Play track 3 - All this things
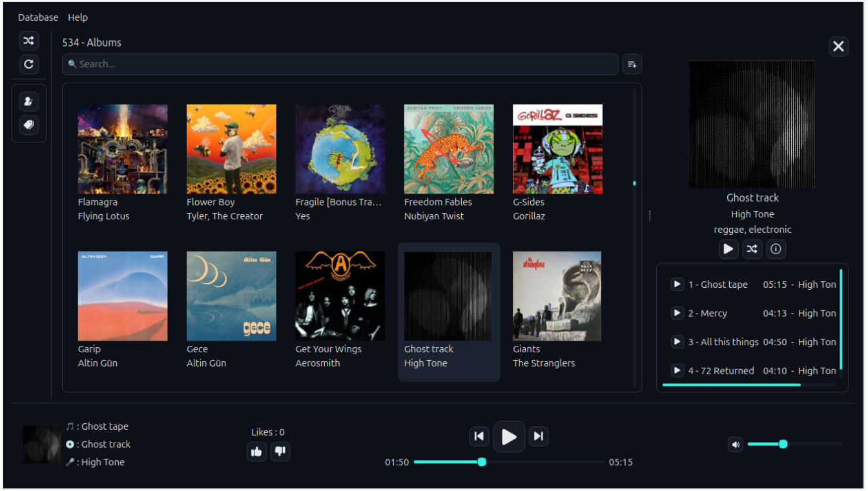 tap(677, 342)
